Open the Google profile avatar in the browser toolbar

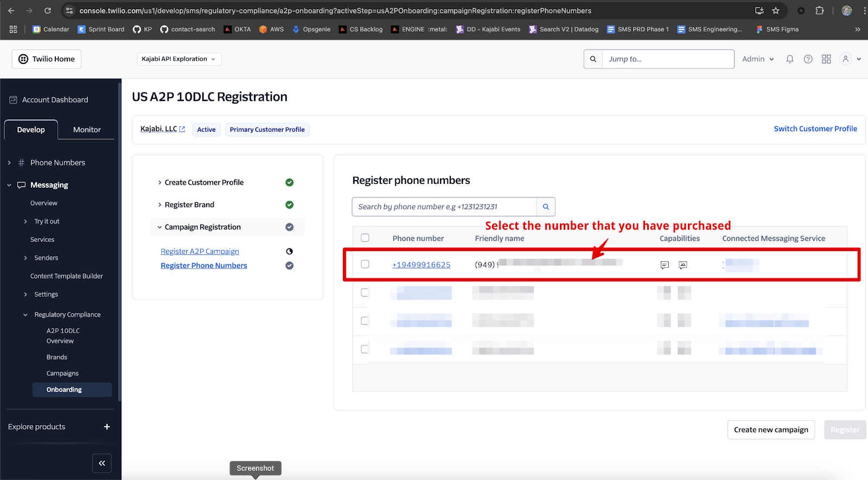pos(847,10)
